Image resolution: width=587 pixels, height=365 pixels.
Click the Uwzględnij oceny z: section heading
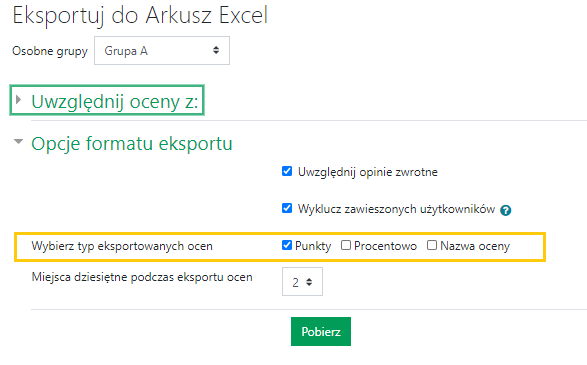tap(115, 101)
